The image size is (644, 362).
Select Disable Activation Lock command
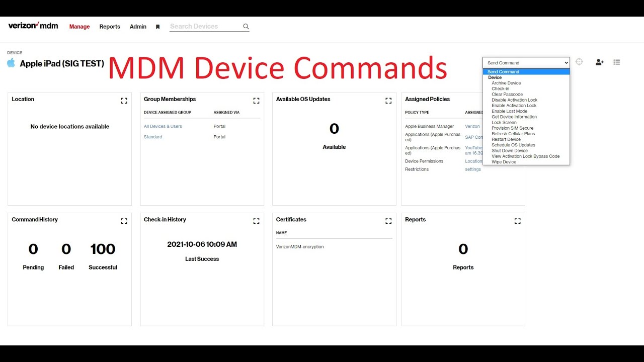pyautogui.click(x=515, y=100)
